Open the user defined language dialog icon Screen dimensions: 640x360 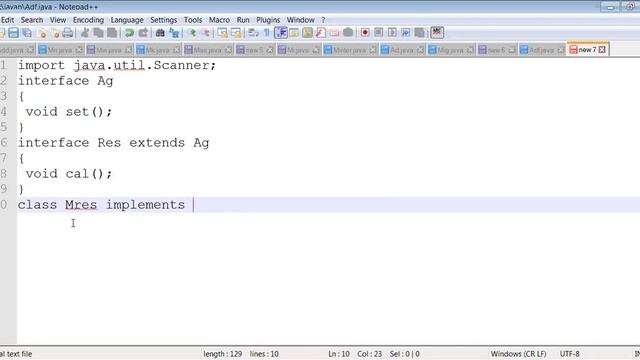tap(294, 33)
